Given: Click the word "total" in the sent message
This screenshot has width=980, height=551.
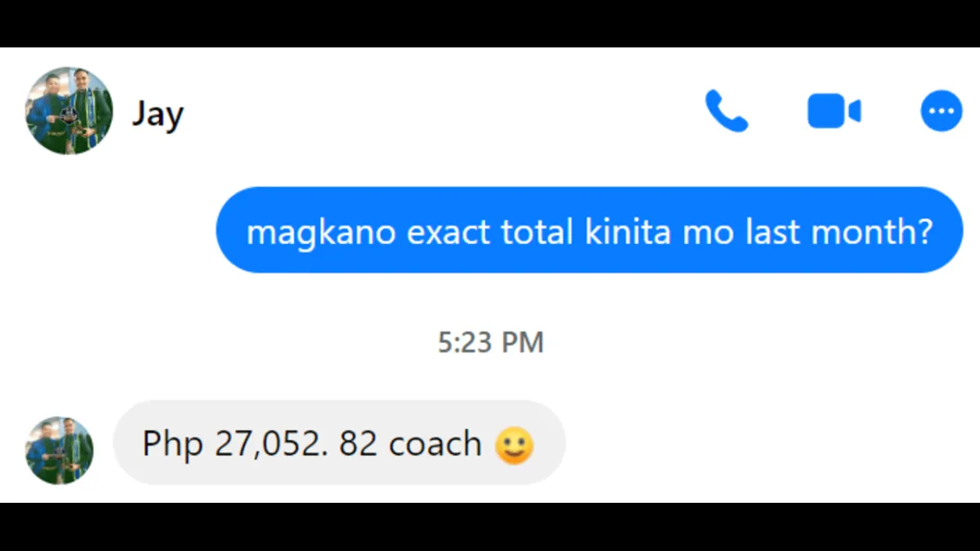Looking at the screenshot, I should coord(539,233).
